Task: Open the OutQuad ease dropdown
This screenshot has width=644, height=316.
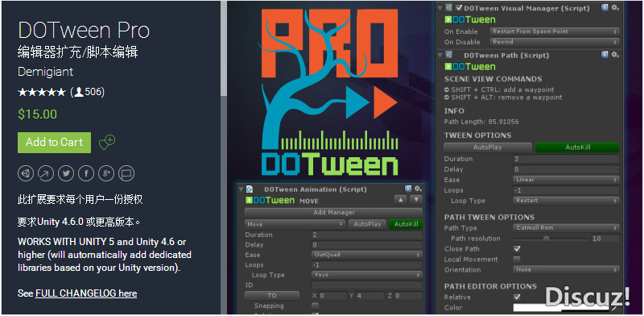Action: (x=367, y=255)
